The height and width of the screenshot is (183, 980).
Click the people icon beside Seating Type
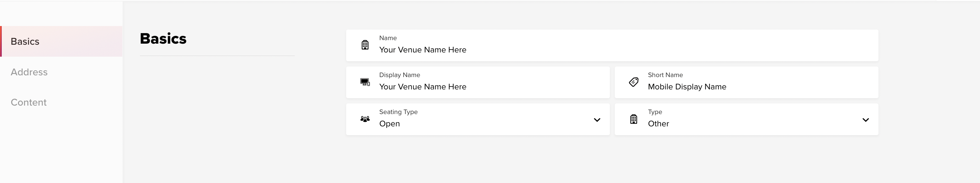365,119
